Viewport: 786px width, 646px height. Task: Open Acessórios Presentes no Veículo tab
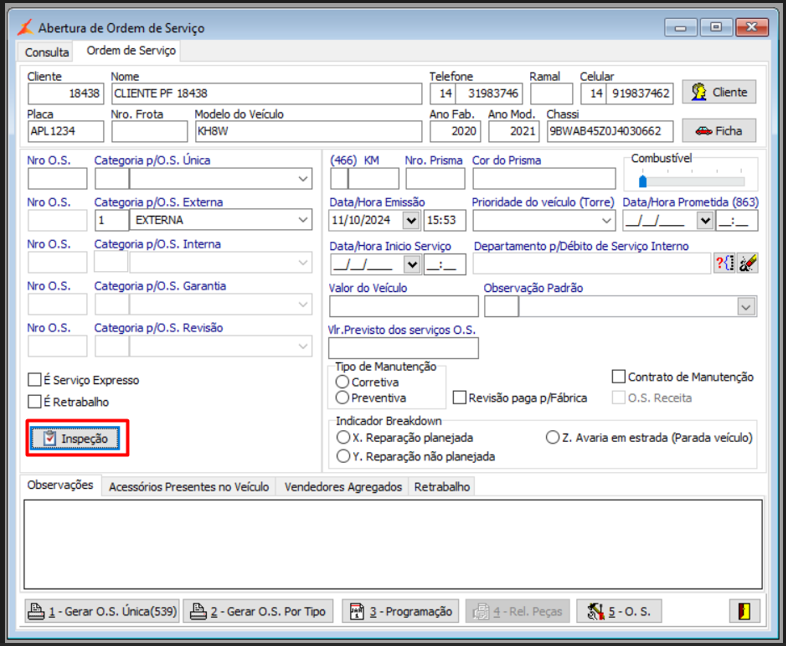point(189,487)
